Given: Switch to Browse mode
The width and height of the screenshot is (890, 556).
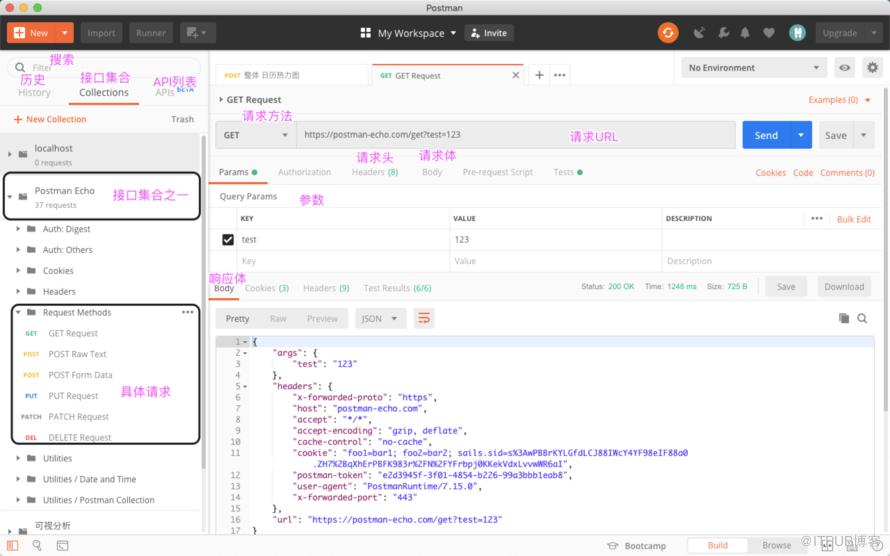Looking at the screenshot, I should pos(776,545).
